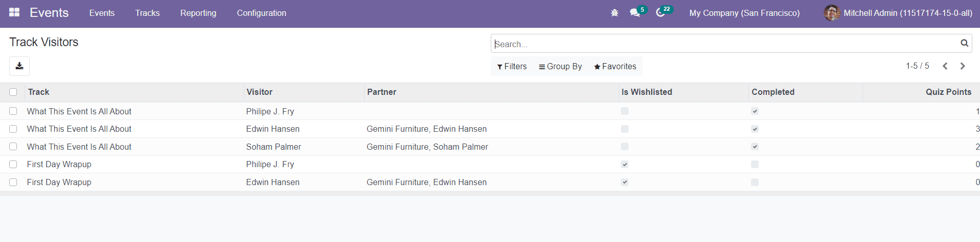Click the debug bug icon

click(615, 13)
